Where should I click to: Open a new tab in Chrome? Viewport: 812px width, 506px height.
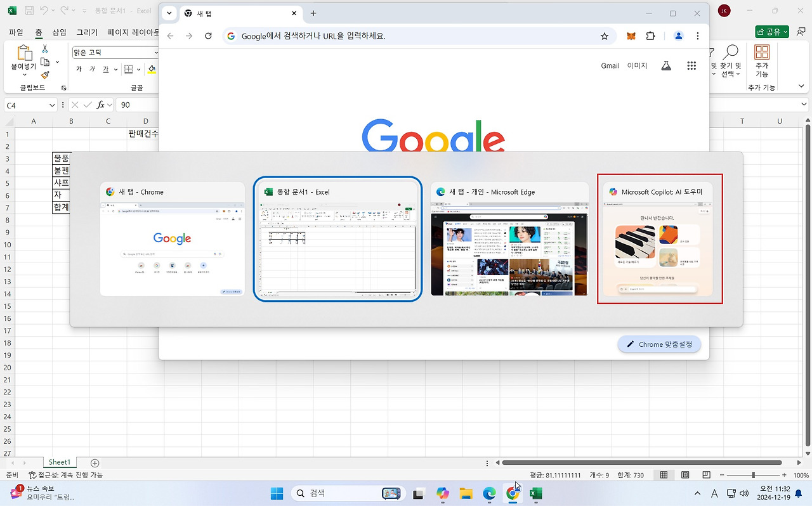click(x=313, y=13)
